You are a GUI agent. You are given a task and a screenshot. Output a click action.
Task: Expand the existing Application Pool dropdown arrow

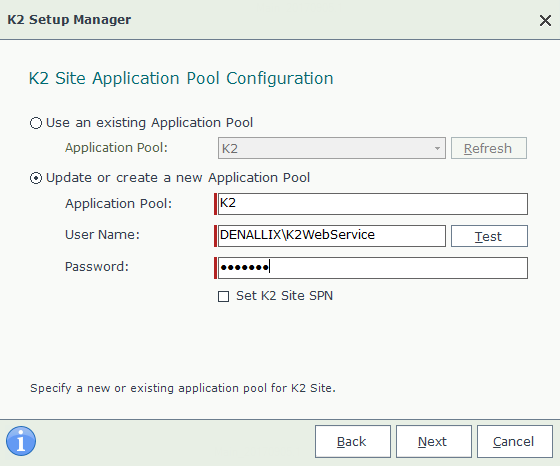coord(437,148)
